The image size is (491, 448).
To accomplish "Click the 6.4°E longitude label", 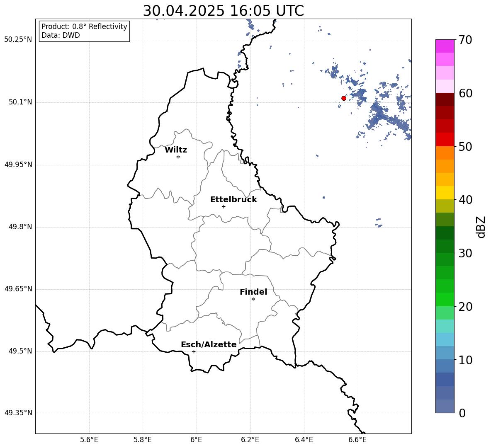I will 304,440.
